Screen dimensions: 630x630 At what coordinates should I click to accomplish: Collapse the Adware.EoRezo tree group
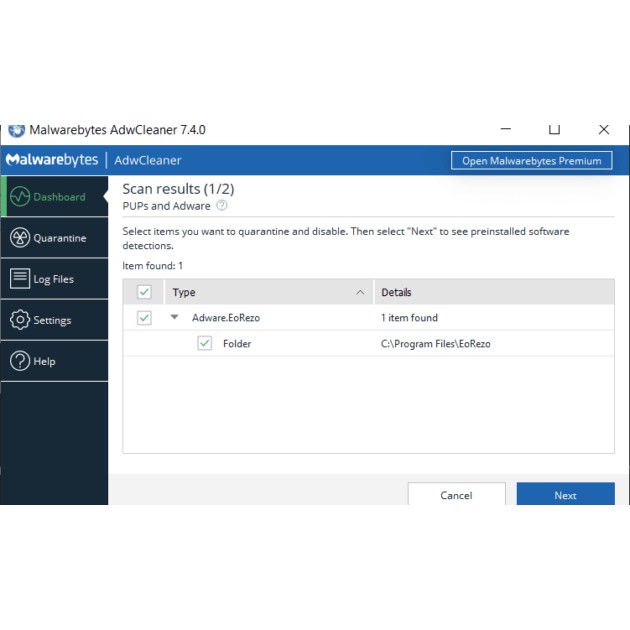174,317
